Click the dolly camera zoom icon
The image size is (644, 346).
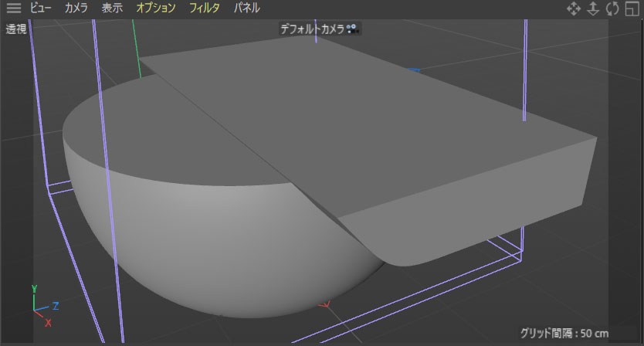593,8
